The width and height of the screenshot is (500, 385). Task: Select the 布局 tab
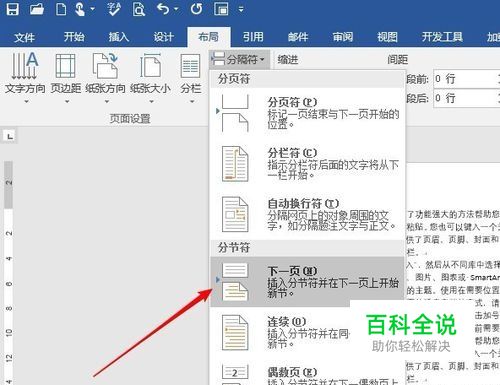tap(209, 37)
